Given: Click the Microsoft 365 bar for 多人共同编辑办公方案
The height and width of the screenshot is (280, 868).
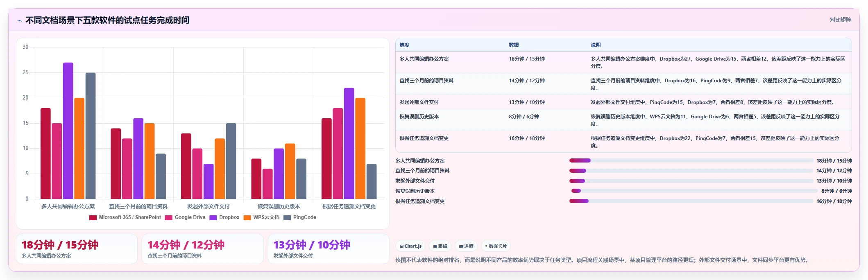Looking at the screenshot, I should 45,154.
